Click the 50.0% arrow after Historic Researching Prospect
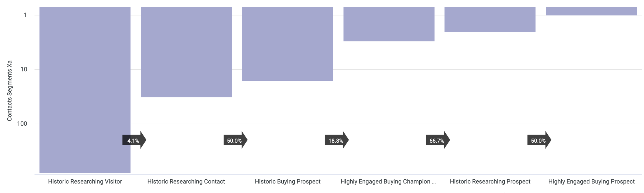This screenshot has height=193, width=644. coord(539,140)
